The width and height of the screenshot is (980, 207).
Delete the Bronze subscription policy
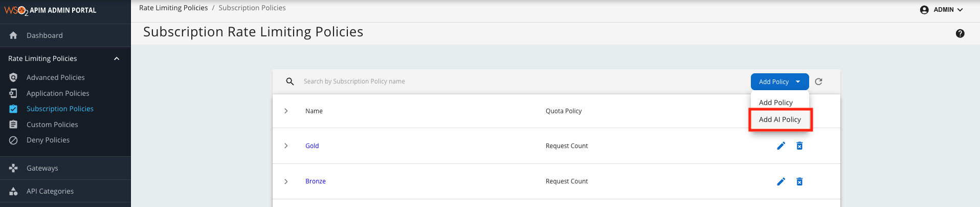tap(799, 181)
